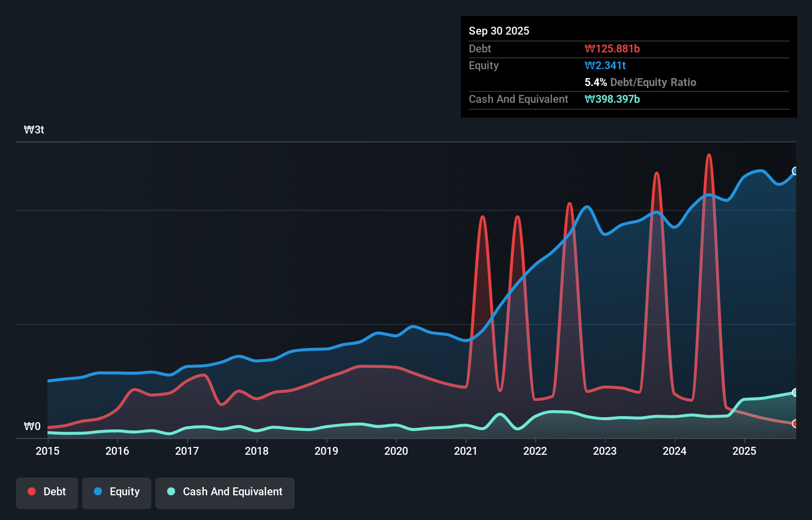Click the ₩125.881b Debt value
The width and height of the screenshot is (812, 520).
[x=613, y=48]
